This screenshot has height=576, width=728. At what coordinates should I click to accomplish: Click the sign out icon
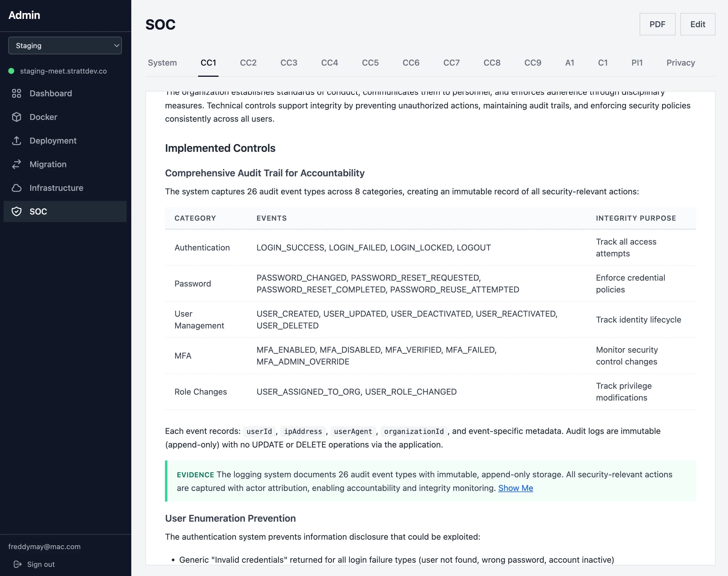18,564
